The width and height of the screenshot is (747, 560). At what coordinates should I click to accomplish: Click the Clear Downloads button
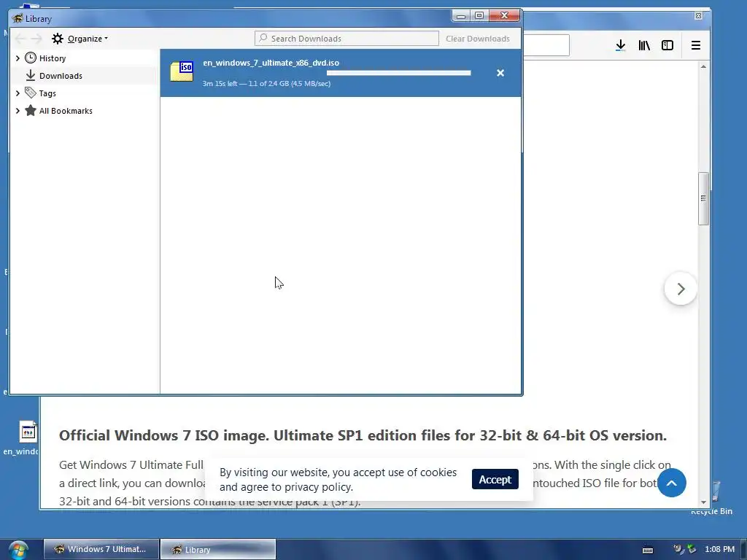pyautogui.click(x=477, y=39)
